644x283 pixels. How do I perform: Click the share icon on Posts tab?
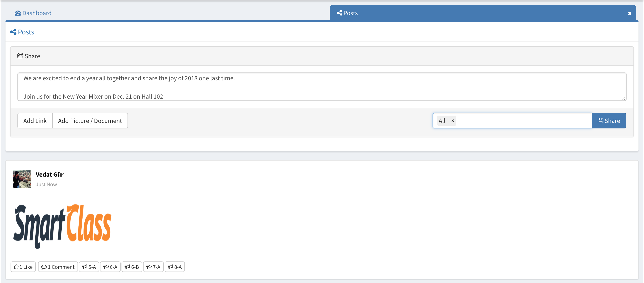coord(339,13)
